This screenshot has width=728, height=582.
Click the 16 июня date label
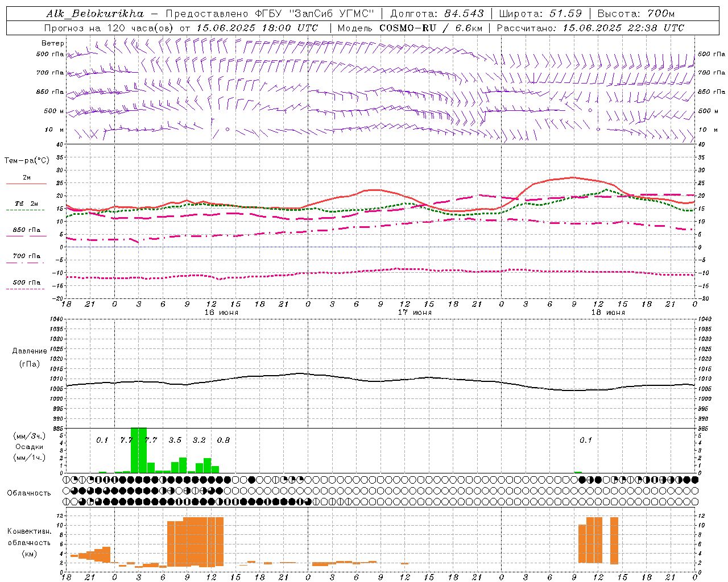[x=221, y=313]
